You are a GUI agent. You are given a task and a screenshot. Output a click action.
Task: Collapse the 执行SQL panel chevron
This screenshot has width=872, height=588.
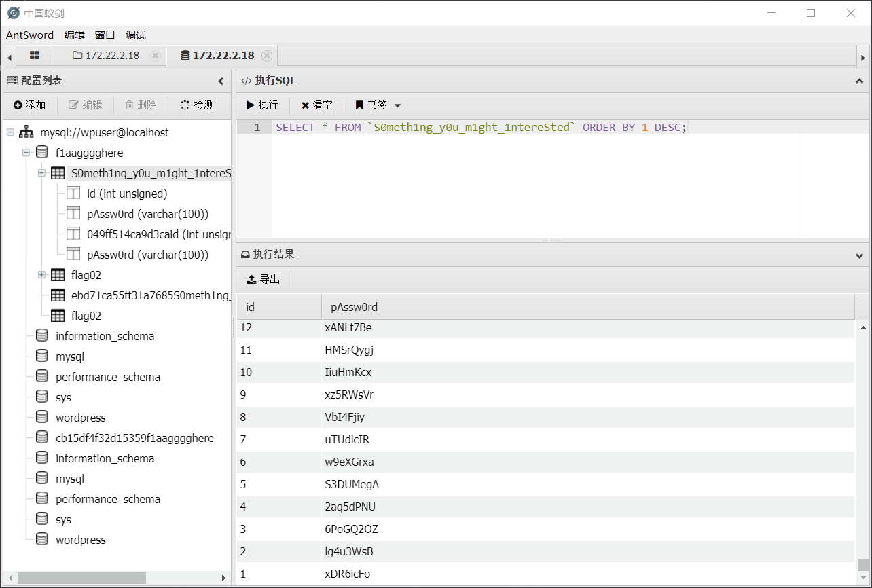pyautogui.click(x=859, y=81)
